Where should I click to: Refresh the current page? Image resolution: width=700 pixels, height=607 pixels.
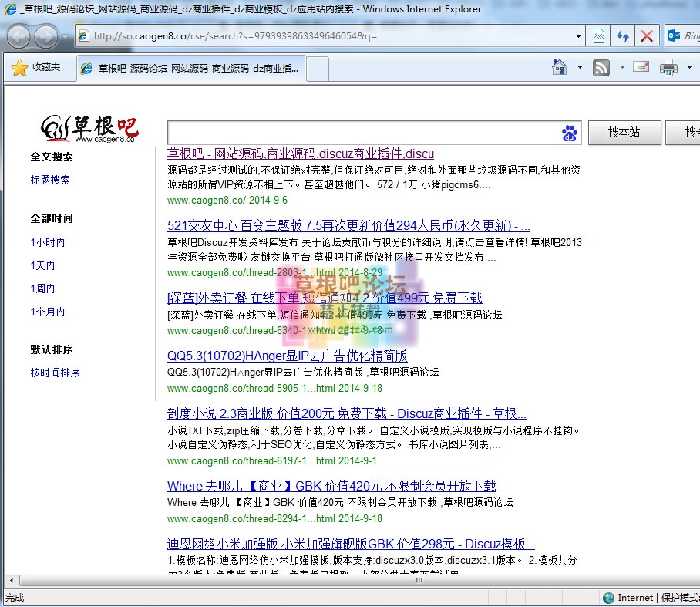622,35
